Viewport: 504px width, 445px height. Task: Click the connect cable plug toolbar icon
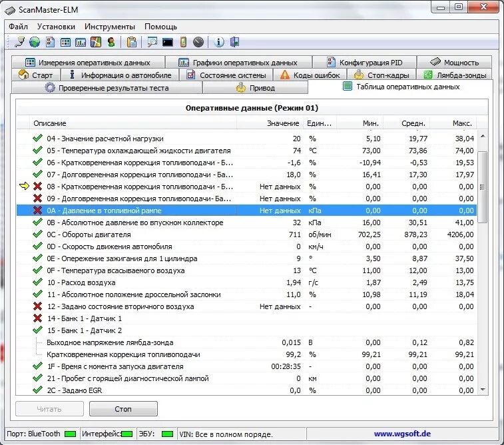[x=19, y=42]
